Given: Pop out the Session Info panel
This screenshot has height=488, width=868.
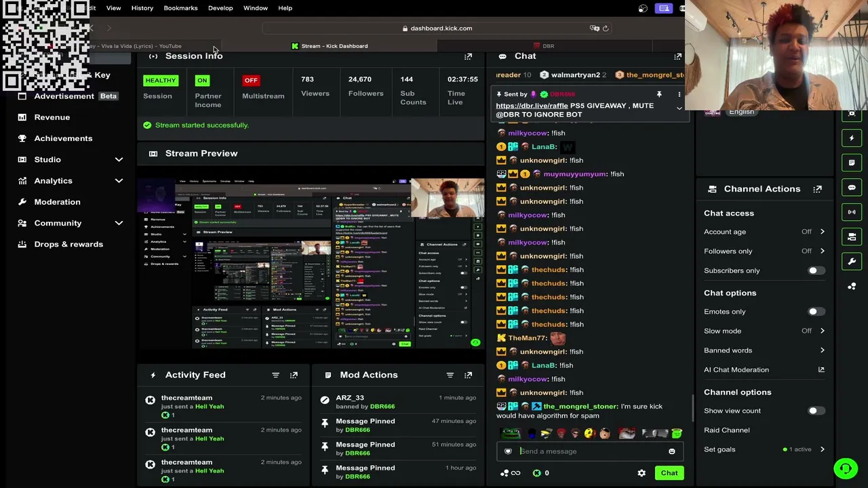Looking at the screenshot, I should (468, 56).
